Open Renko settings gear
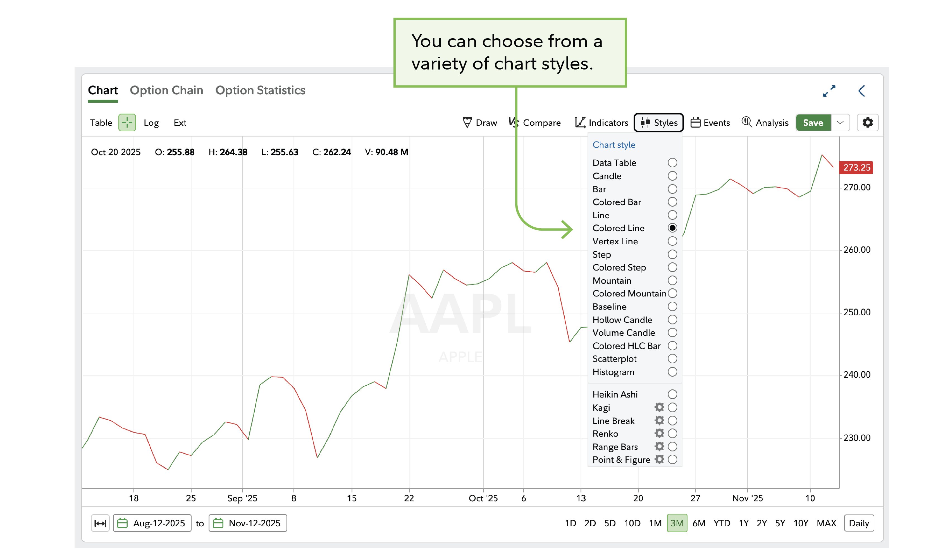 (x=659, y=434)
